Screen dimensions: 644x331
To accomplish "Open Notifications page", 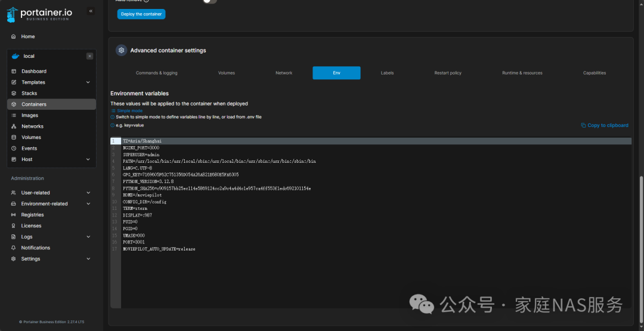I will point(36,248).
